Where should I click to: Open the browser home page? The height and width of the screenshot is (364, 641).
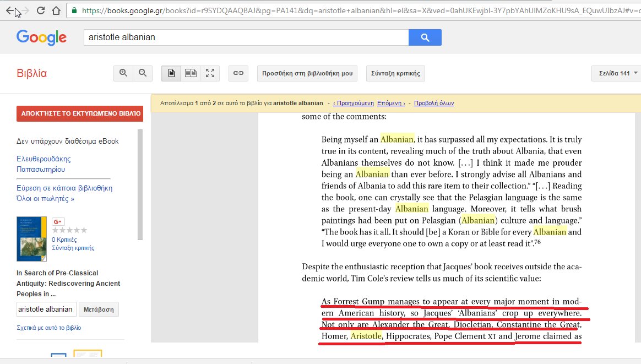click(x=56, y=10)
